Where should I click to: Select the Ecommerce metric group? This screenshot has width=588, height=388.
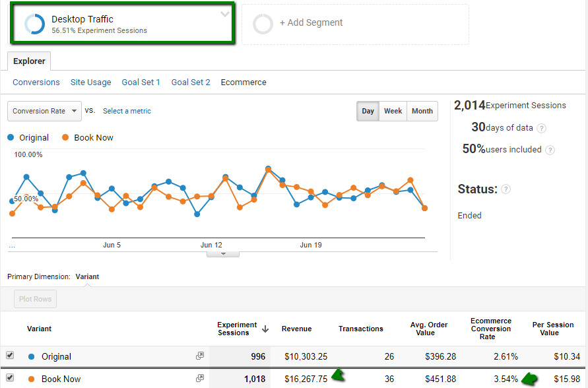244,82
